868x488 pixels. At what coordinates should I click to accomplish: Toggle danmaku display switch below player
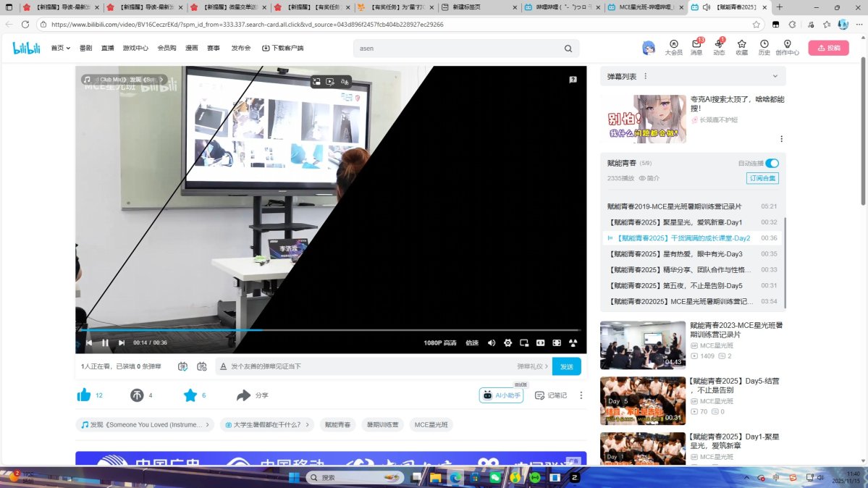coord(182,366)
